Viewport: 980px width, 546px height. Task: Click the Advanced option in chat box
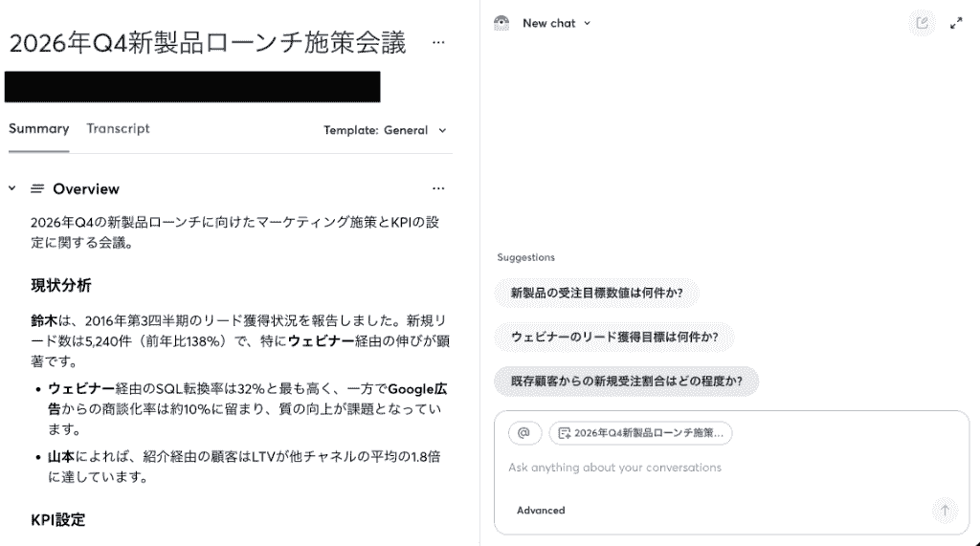click(x=541, y=511)
